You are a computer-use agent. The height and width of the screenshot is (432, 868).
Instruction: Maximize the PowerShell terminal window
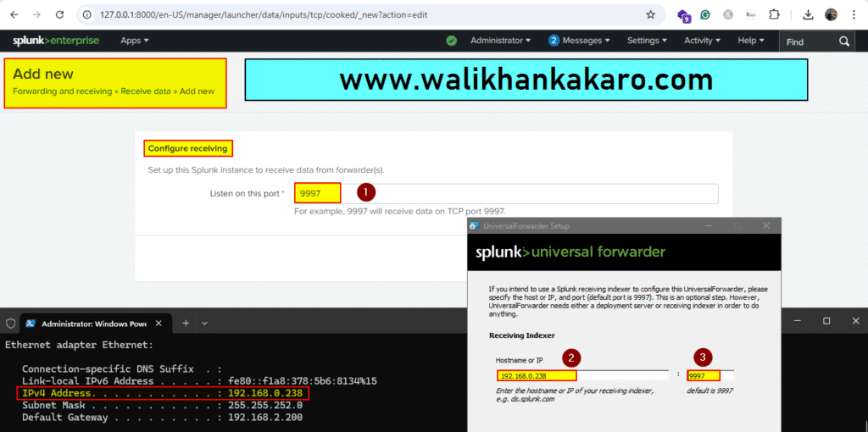point(826,321)
